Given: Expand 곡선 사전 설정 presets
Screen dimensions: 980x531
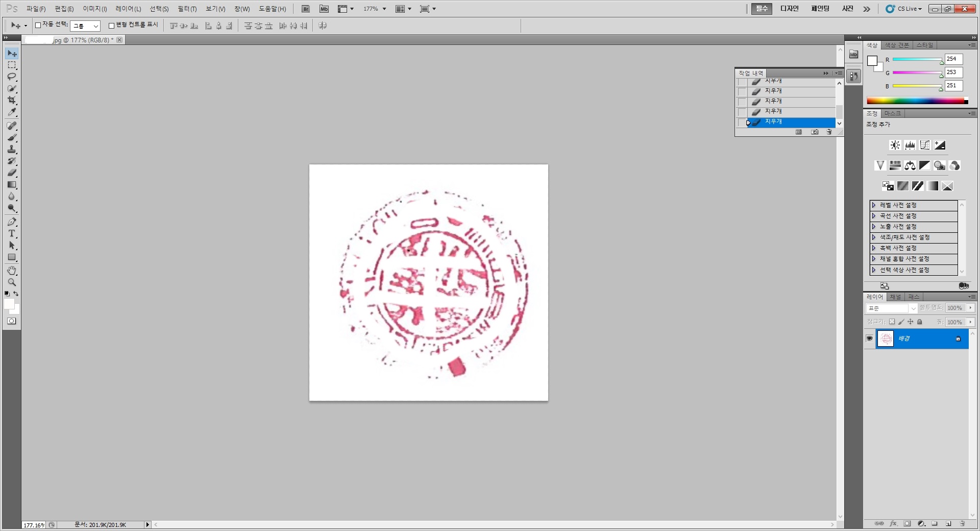Looking at the screenshot, I should click(x=874, y=216).
